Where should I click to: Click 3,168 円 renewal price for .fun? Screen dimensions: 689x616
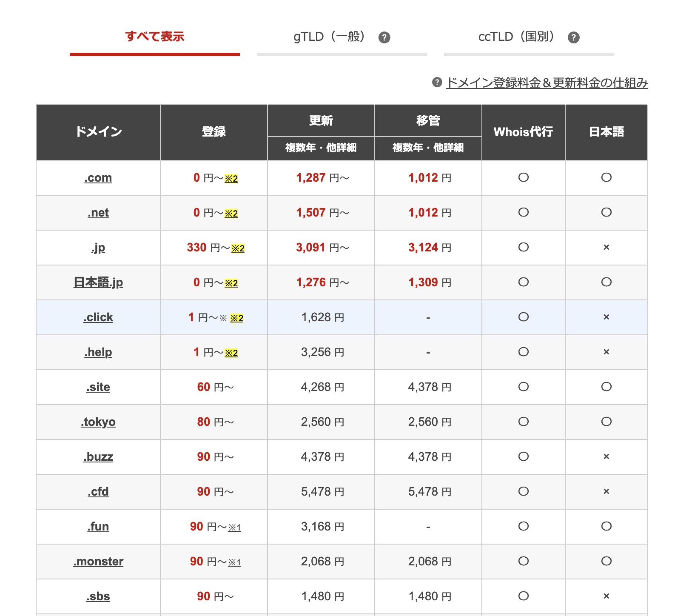323,527
